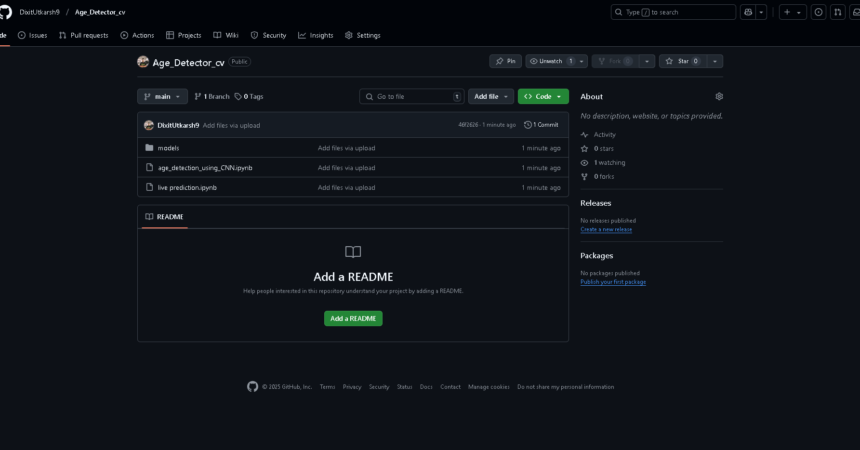The width and height of the screenshot is (860, 450).
Task: Open DixitUtkarsh9 breadcrumb in header
Action: (x=39, y=12)
